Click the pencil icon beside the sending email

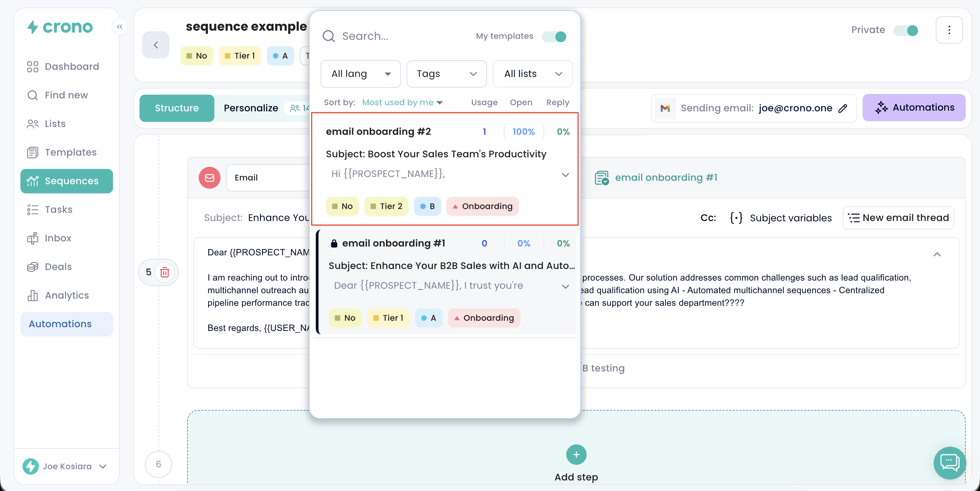[843, 108]
